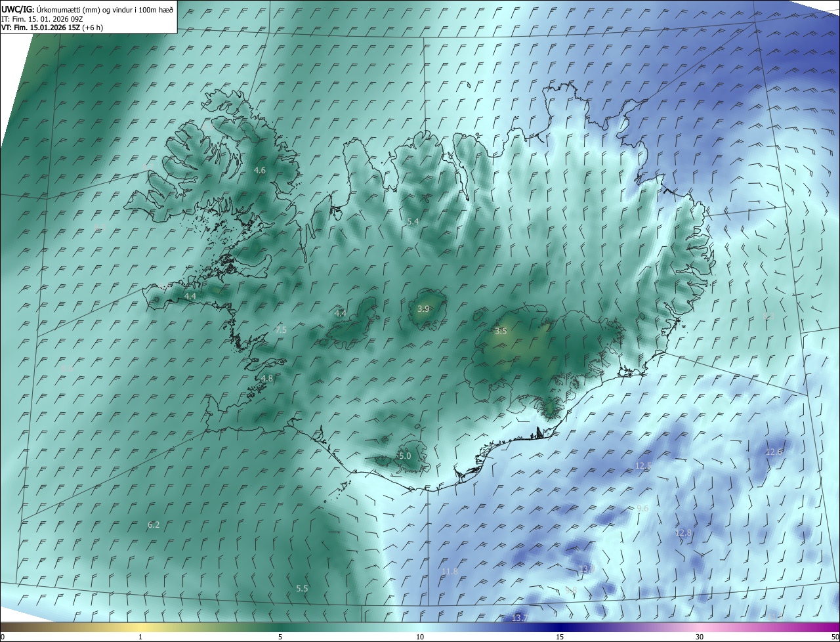This screenshot has height=642, width=840.
Task: Select the valid time 'VT: Fim. 15.01.2026 15Z (+6 h)'
Action: point(52,28)
